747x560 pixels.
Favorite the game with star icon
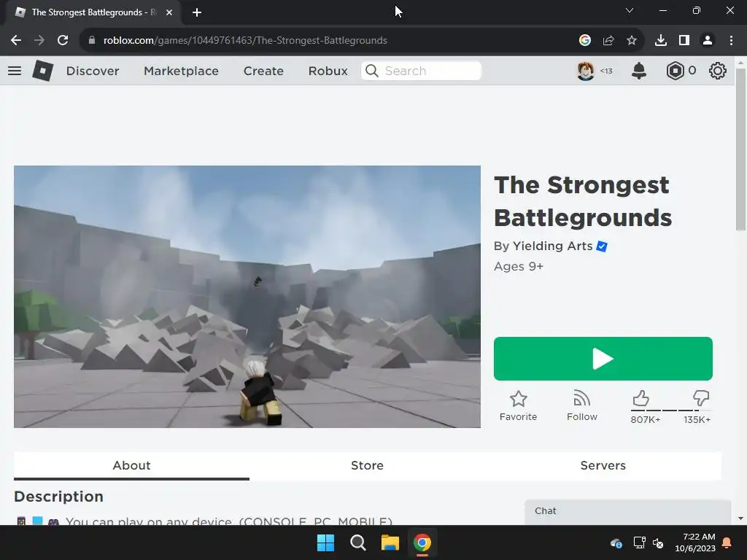tap(519, 399)
